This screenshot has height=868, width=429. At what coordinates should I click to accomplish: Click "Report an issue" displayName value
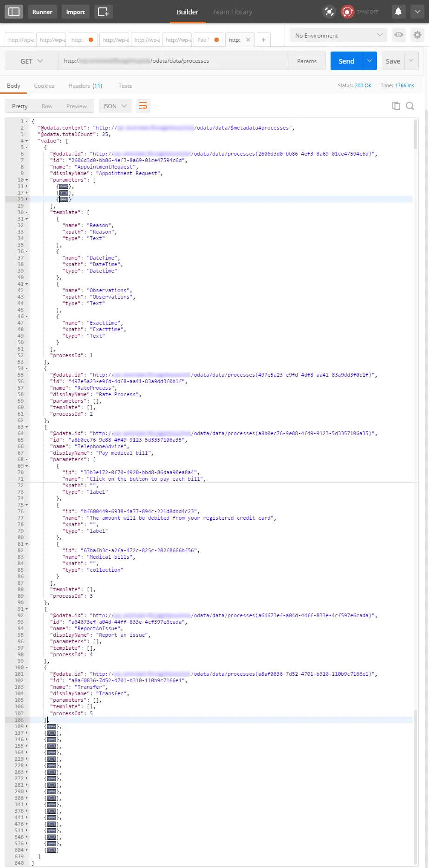point(122,635)
